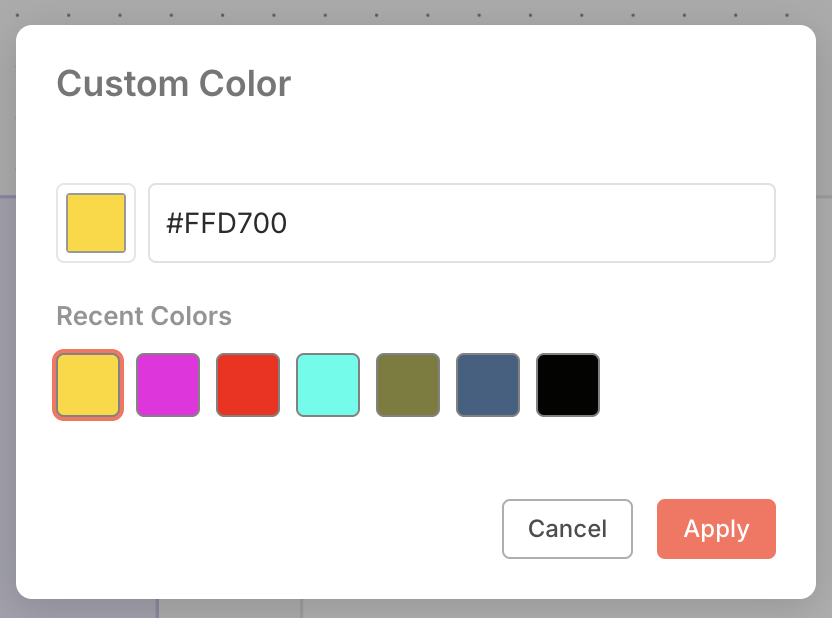832x618 pixels.
Task: Click inside the hex code input field
Action: (x=460, y=223)
